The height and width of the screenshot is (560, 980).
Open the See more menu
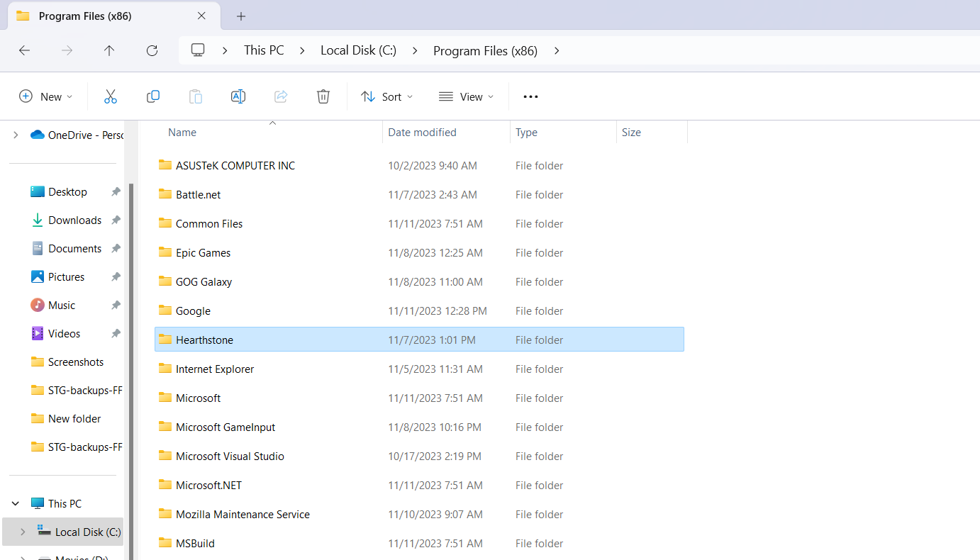click(530, 96)
